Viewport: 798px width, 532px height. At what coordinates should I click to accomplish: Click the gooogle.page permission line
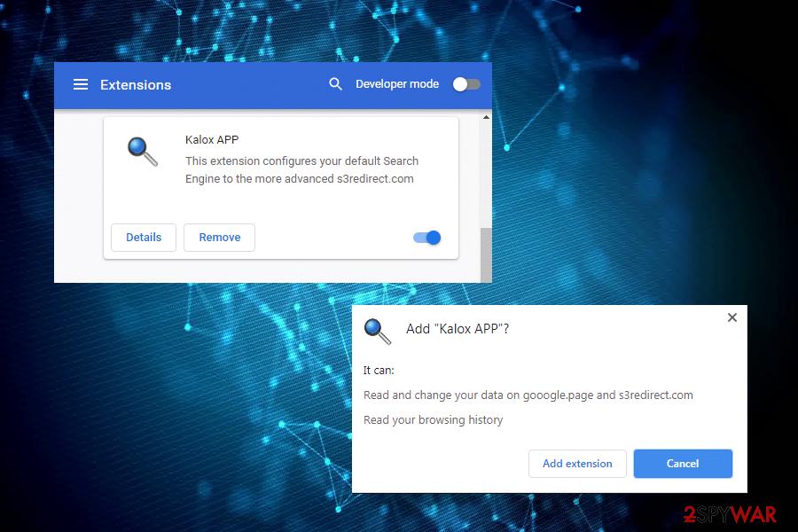tap(528, 395)
